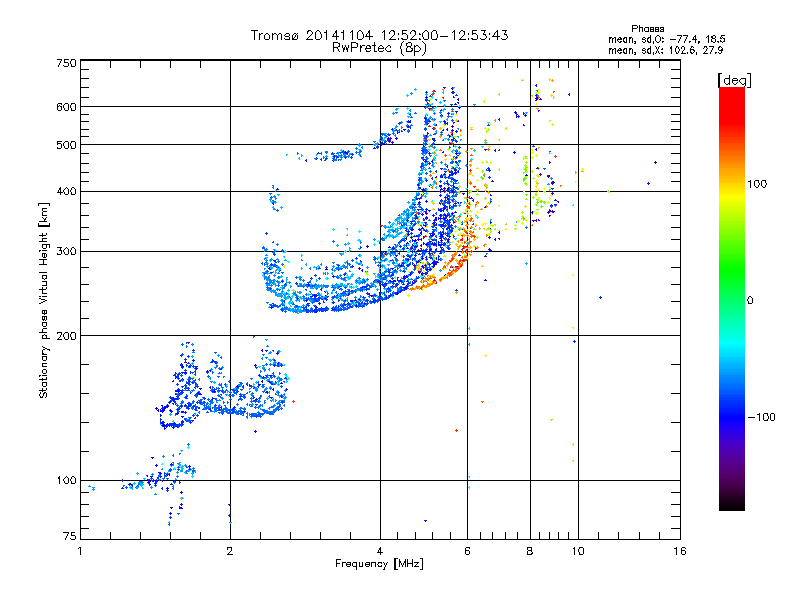Click the y-axis tick label '200'
Screen dimensions: 800x600
coord(66,336)
